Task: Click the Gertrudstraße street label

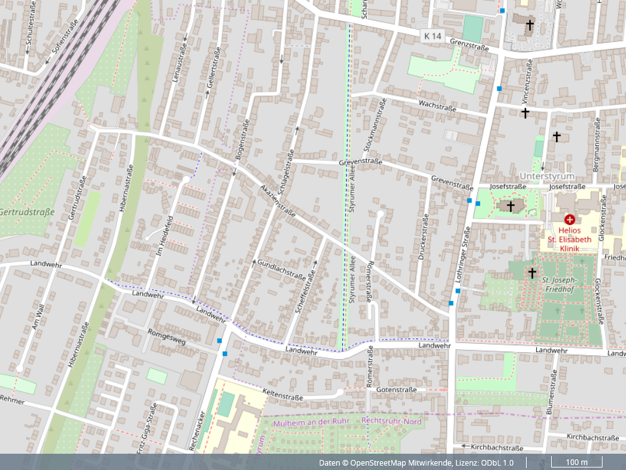Action: (x=25, y=212)
